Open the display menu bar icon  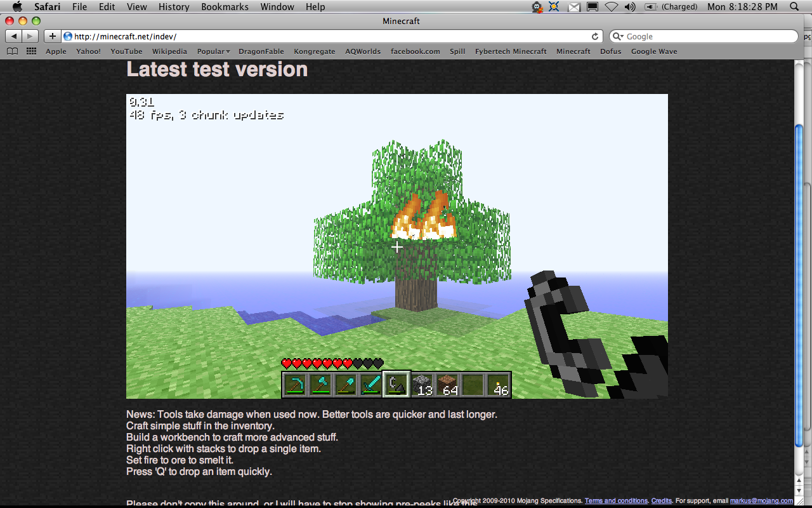coord(593,7)
